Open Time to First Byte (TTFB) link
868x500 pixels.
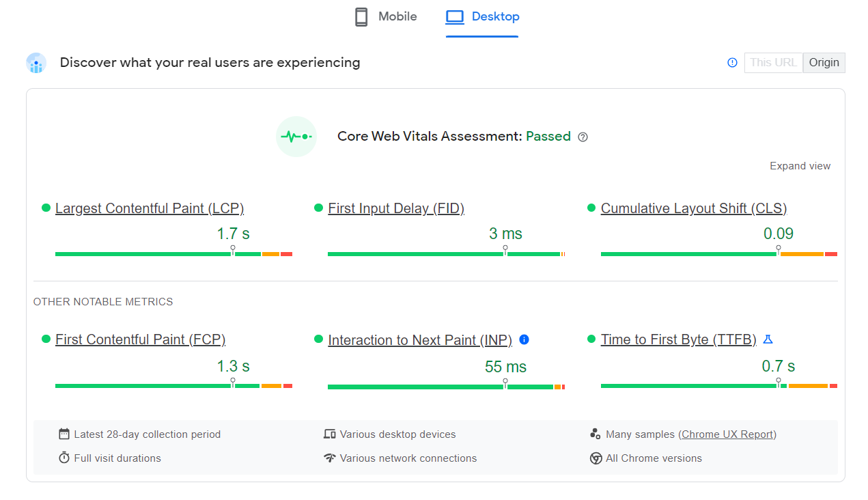point(678,339)
